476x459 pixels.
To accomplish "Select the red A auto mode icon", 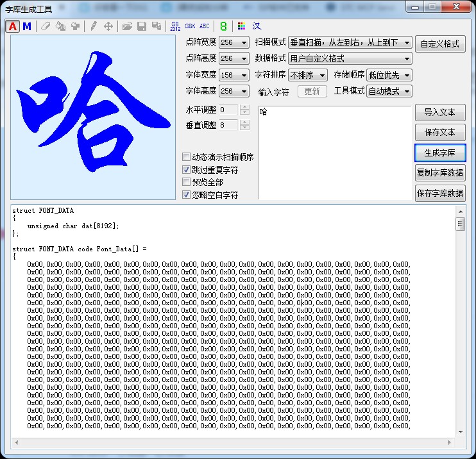I will coord(12,26).
